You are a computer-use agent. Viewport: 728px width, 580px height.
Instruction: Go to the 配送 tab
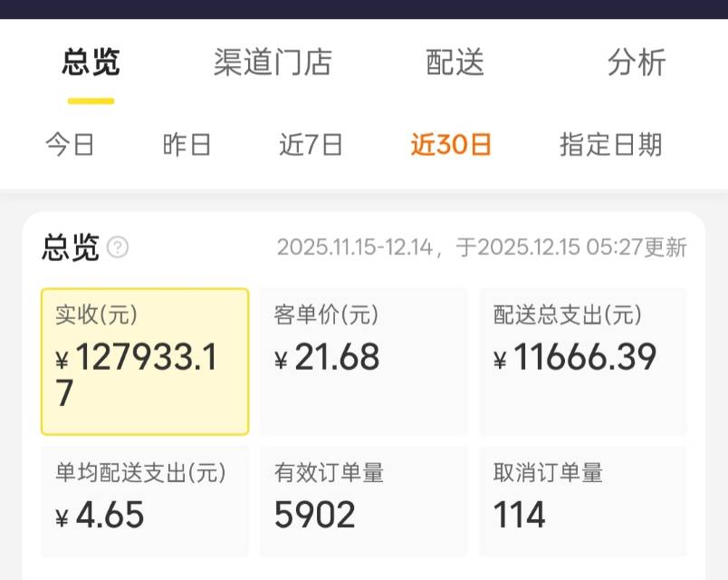455,63
